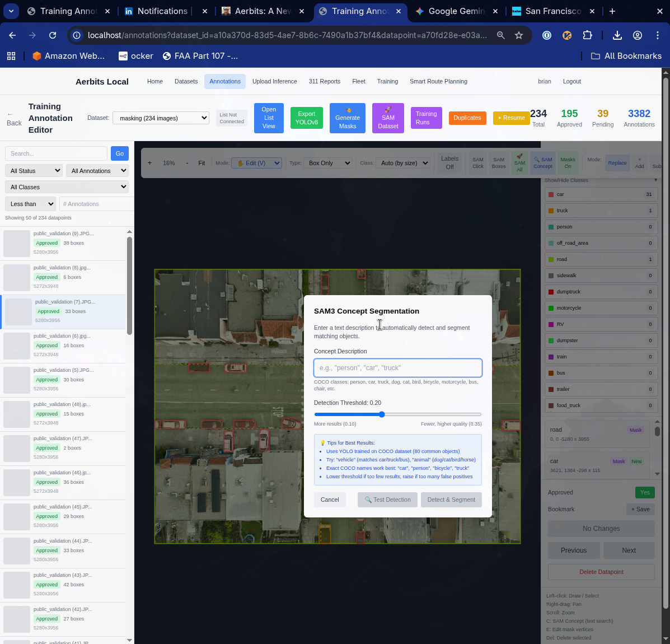Click the Detect & Segment button
Viewport: 670px width, 644px height.
pyautogui.click(x=451, y=500)
